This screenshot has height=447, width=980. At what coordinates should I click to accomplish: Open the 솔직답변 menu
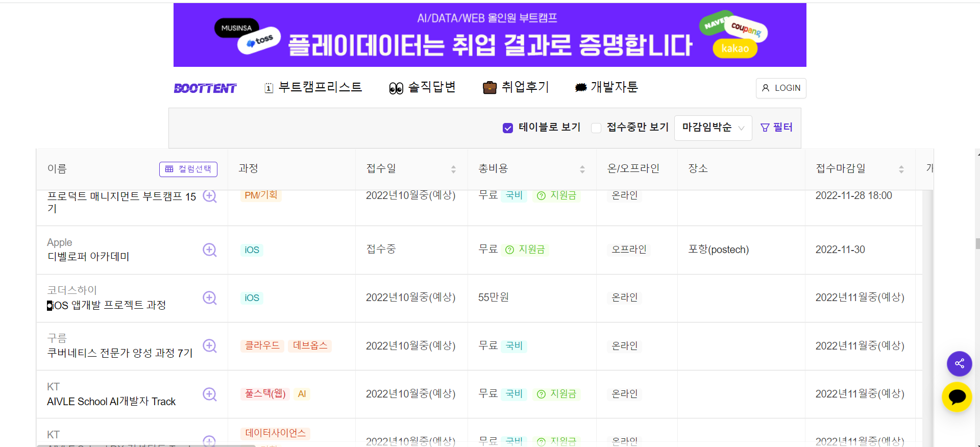422,87
